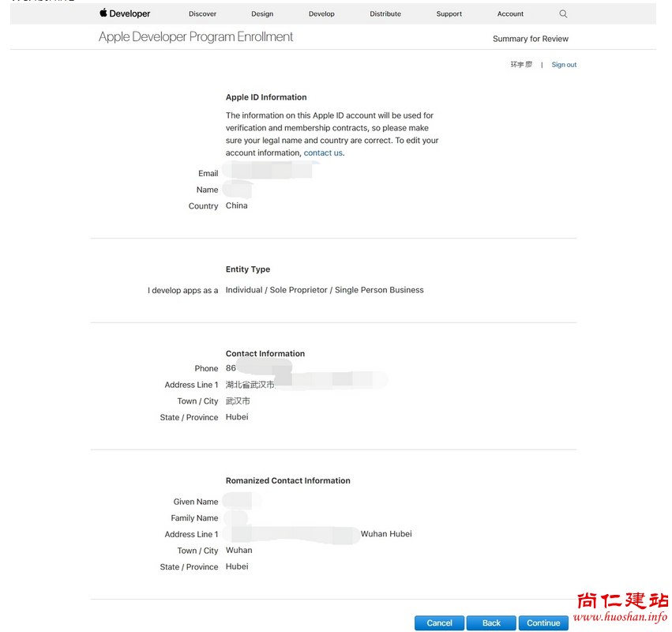
Task: Click the Individual / Sole Proprietor entity text
Action: click(325, 290)
